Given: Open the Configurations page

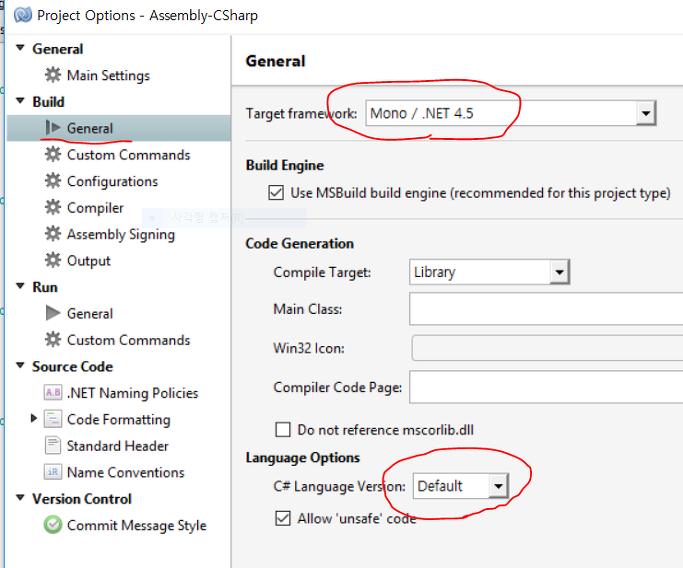Looking at the screenshot, I should click(x=112, y=181).
